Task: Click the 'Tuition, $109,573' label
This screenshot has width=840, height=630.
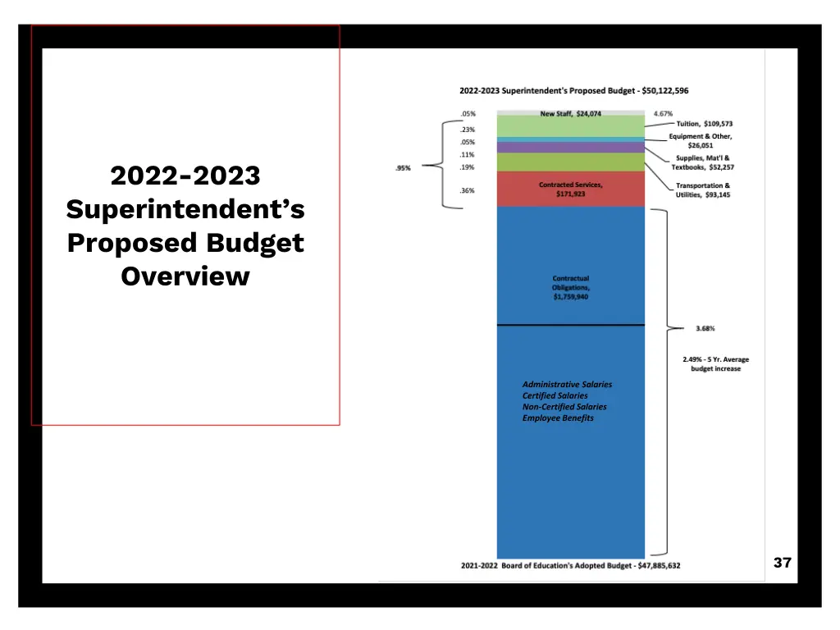Action: pyautogui.click(x=705, y=124)
